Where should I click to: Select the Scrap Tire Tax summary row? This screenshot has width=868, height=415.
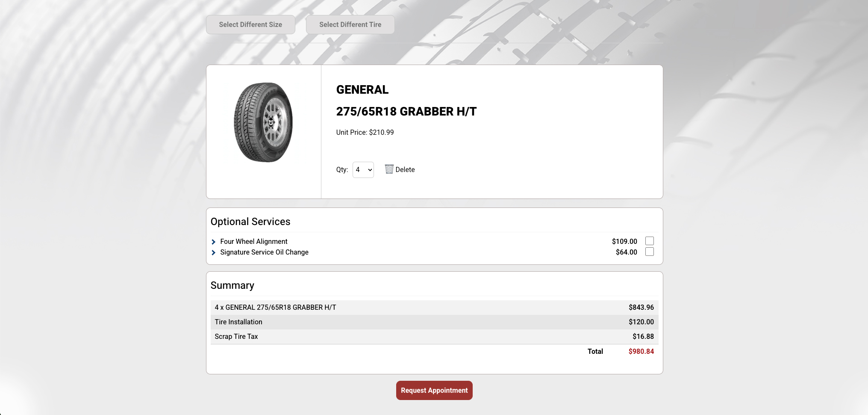click(434, 337)
